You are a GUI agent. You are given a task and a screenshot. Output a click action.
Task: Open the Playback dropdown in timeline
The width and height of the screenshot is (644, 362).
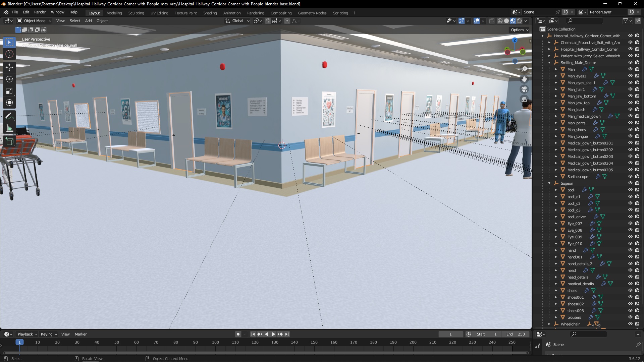27,334
